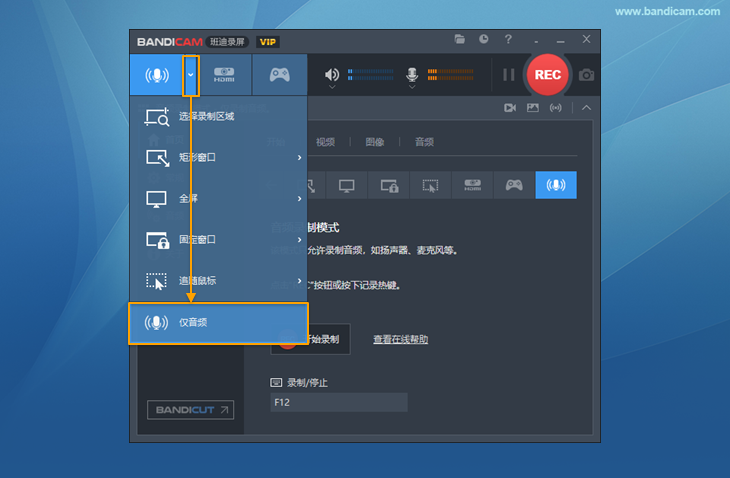
Task: Select 仅音频 audio-only menu item
Action: pyautogui.click(x=218, y=323)
